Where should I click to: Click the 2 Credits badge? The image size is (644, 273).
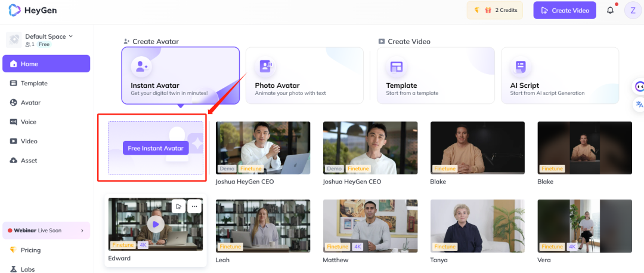point(495,10)
